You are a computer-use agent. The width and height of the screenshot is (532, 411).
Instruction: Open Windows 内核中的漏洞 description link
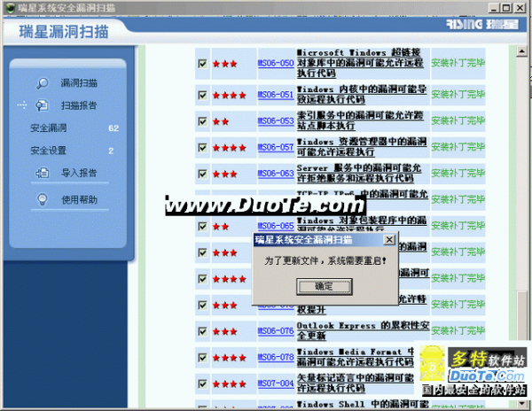tap(362, 95)
